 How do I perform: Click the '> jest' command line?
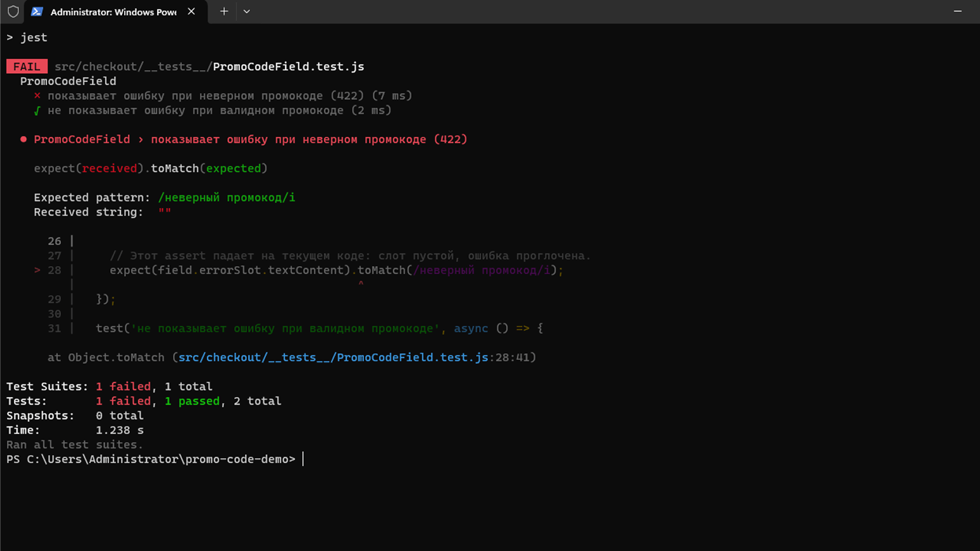tap(27, 38)
